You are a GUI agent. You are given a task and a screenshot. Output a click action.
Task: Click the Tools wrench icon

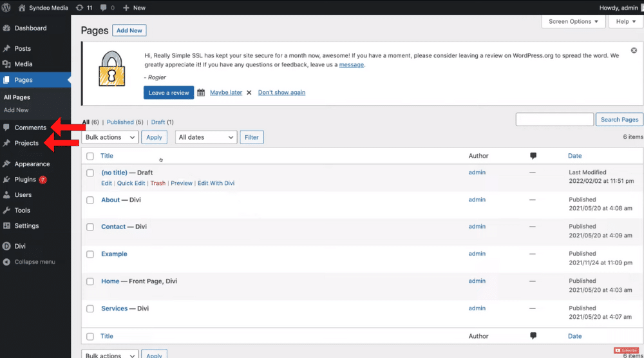pos(6,210)
